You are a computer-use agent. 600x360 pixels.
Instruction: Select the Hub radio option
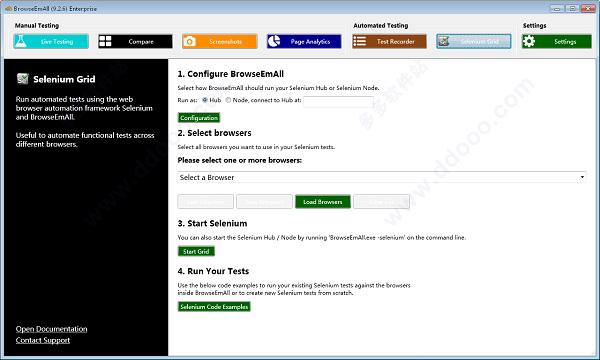pos(205,100)
